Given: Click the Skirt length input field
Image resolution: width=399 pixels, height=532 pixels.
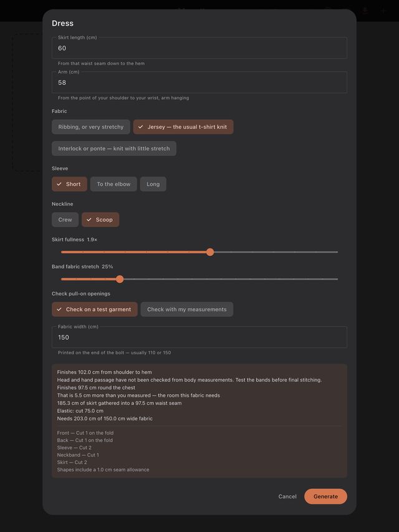Looking at the screenshot, I should point(199,48).
